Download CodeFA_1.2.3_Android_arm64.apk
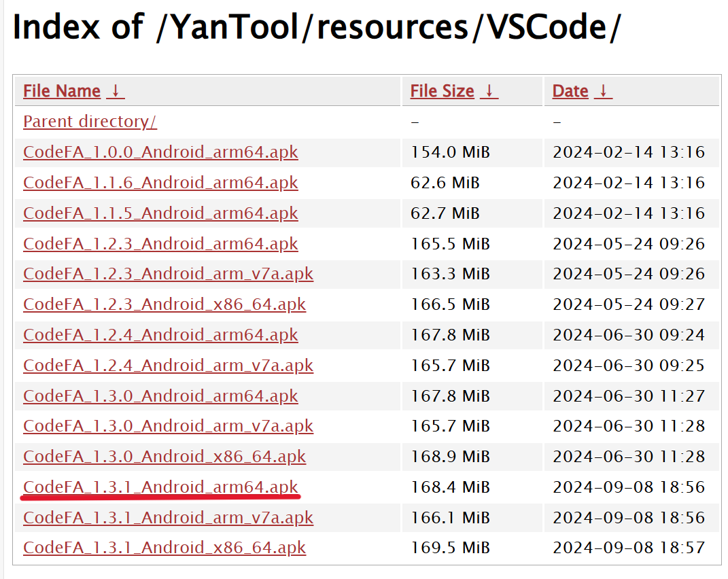This screenshot has height=579, width=728. tap(160, 244)
